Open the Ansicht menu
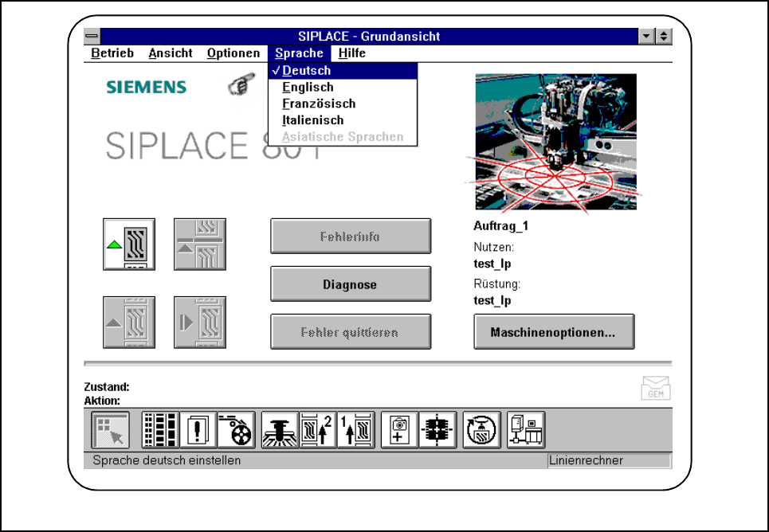The width and height of the screenshot is (769, 532). 171,53
